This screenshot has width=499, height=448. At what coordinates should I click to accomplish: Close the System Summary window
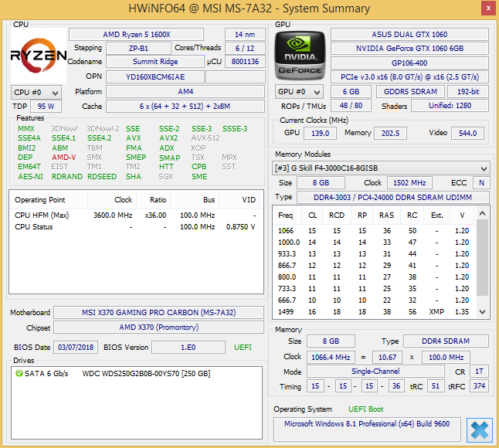[x=488, y=8]
